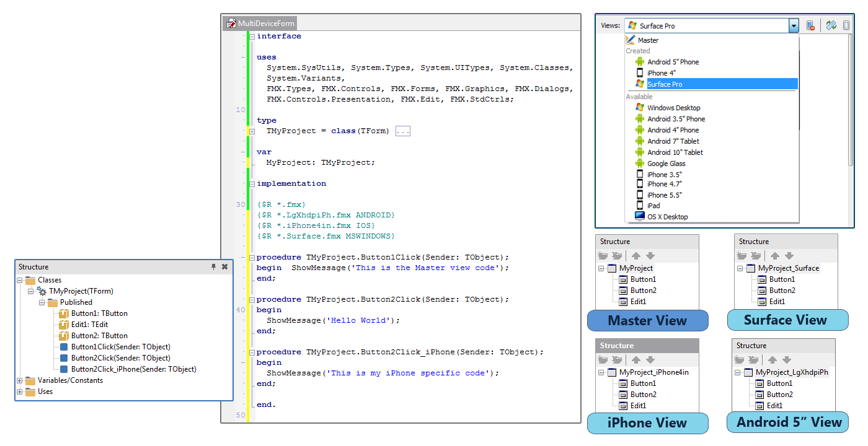Click the Delete Item icon in Structure toolbar
Screen dimensions: 868x446
(x=616, y=255)
